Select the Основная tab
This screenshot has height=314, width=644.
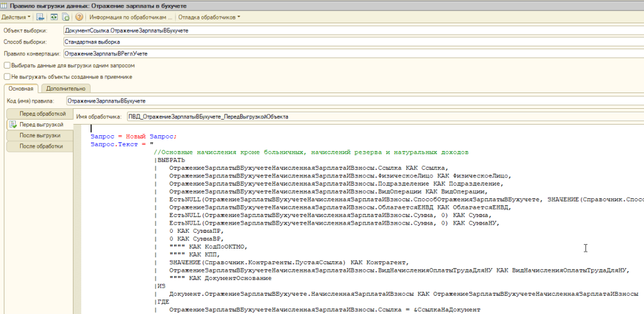click(x=21, y=89)
